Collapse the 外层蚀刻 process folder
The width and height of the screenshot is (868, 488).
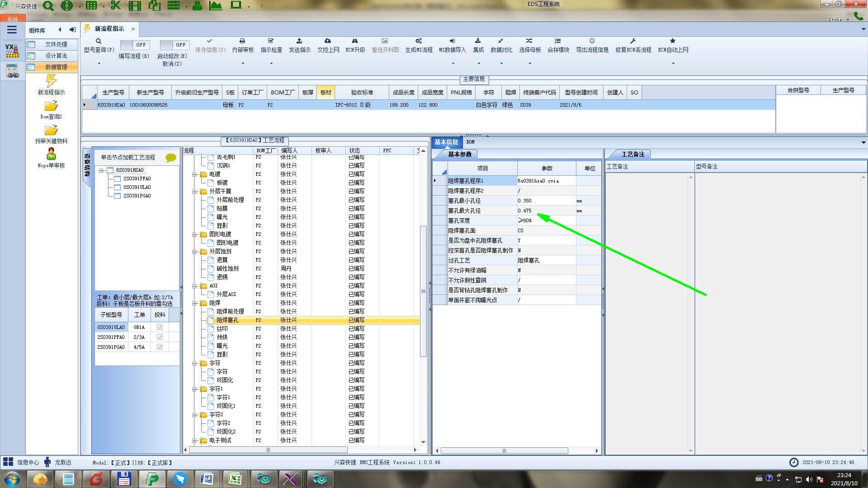pyautogui.click(x=194, y=252)
